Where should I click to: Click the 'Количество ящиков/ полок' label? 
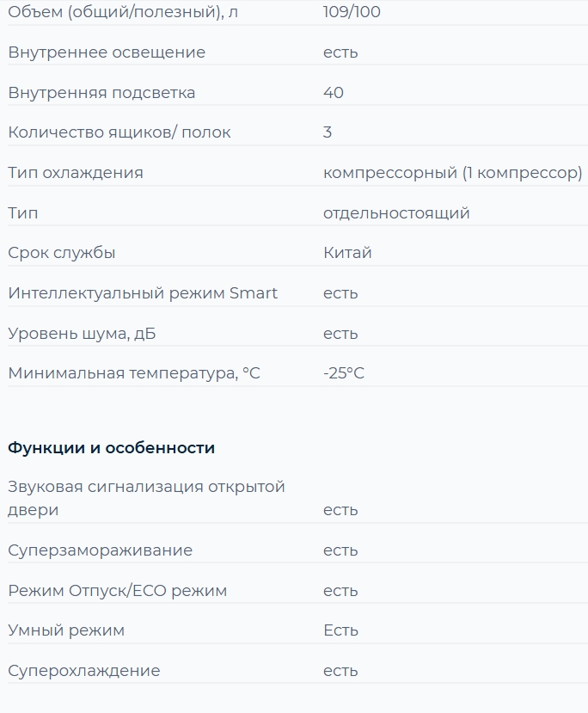pyautogui.click(x=119, y=132)
